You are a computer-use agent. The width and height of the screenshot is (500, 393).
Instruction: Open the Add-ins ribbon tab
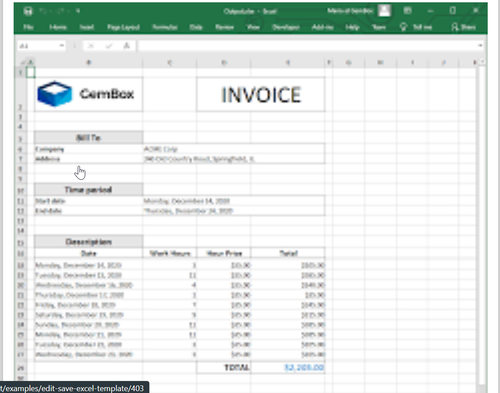(x=322, y=27)
